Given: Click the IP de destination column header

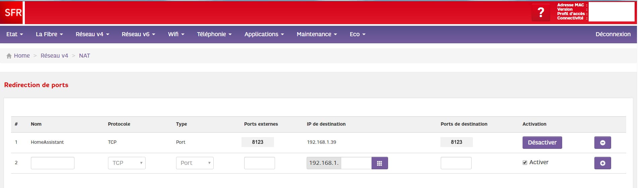Looking at the screenshot, I should pyautogui.click(x=326, y=124).
